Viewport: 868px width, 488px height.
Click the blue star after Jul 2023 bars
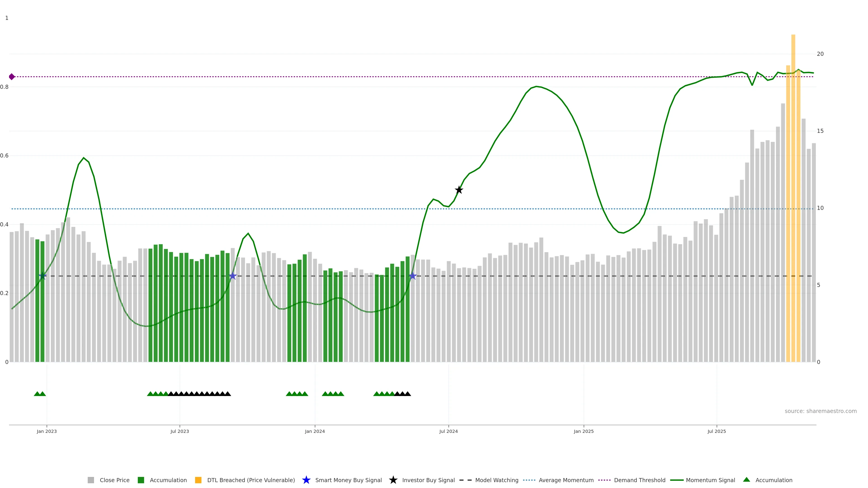pyautogui.click(x=233, y=276)
